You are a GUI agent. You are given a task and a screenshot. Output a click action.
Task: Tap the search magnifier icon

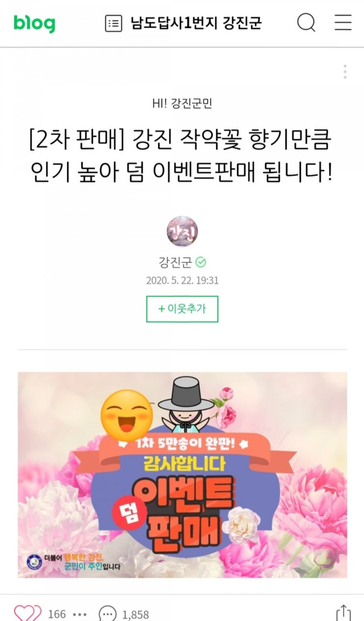(306, 23)
